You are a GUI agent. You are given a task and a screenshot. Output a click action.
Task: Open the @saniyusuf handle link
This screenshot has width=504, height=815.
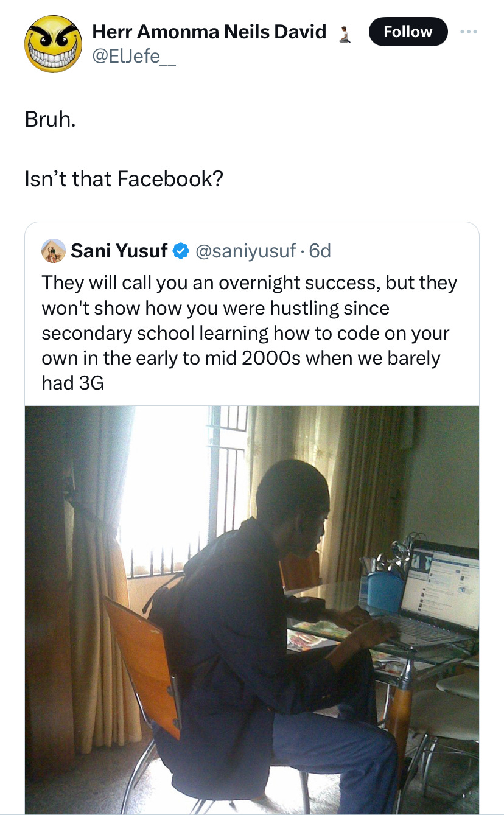point(245,250)
